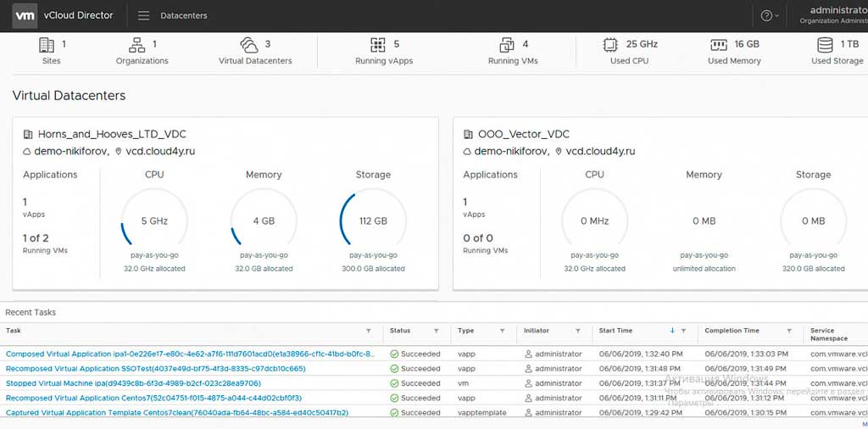Click the VMware vm logo
Image resolution: width=868 pixels, height=429 pixels.
click(25, 15)
